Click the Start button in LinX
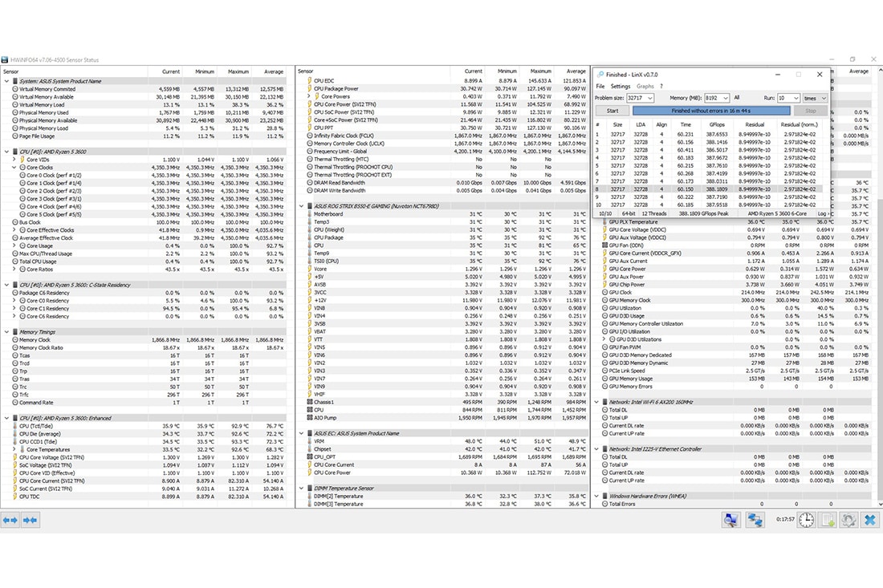 tap(612, 111)
